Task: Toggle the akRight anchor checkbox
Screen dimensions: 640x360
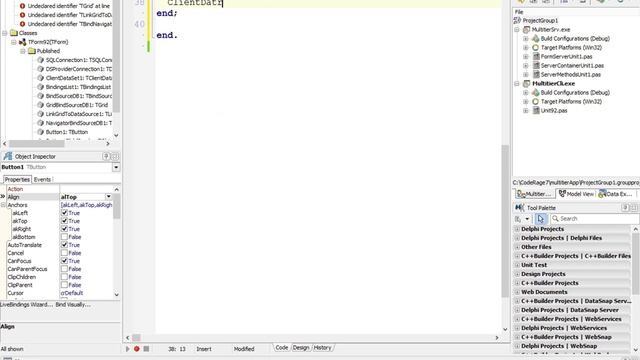Action: tap(64, 229)
